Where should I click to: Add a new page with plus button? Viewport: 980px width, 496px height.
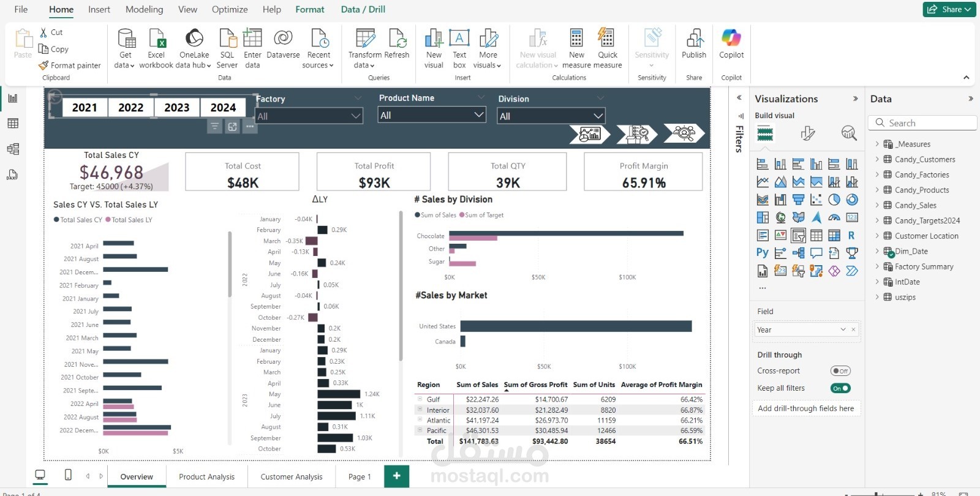397,476
